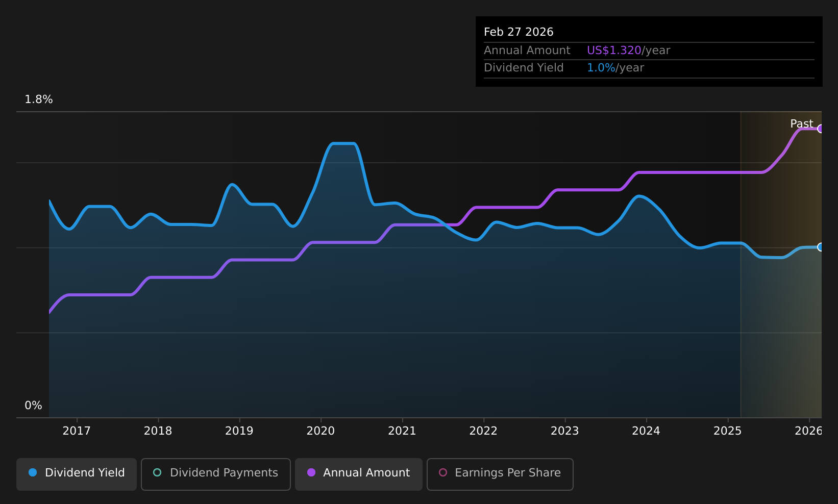Click the 2024 x-axis label
This screenshot has width=838, height=504.
click(x=646, y=431)
